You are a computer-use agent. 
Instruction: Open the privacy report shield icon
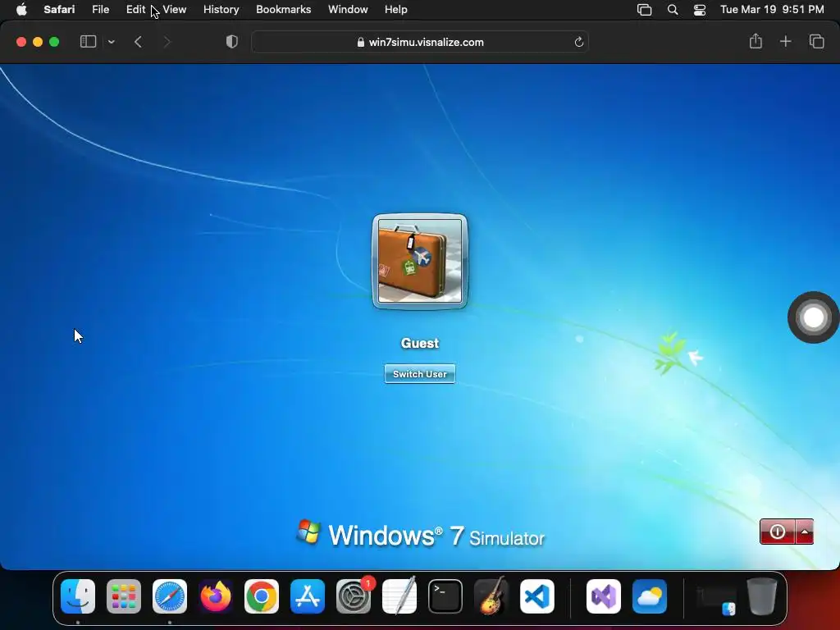tap(232, 42)
